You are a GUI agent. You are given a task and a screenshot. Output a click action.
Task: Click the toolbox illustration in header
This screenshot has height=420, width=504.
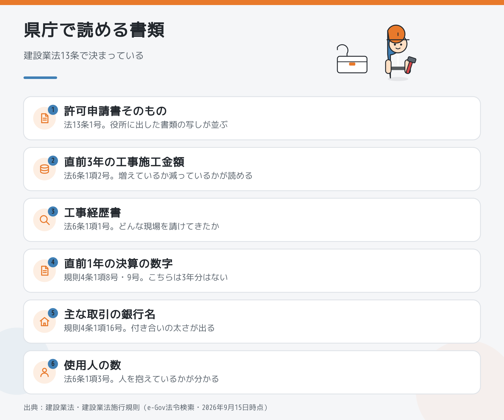click(352, 59)
